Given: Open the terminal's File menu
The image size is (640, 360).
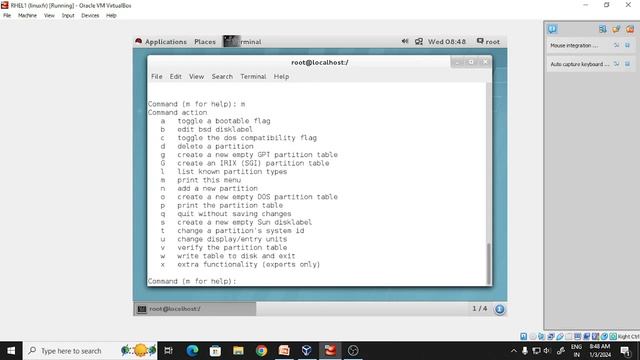Looking at the screenshot, I should coord(157,76).
